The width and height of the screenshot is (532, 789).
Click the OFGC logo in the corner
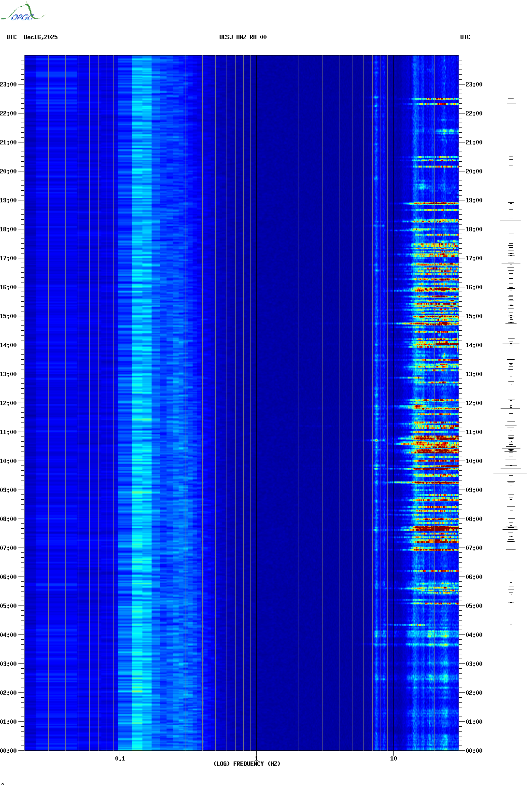point(22,13)
